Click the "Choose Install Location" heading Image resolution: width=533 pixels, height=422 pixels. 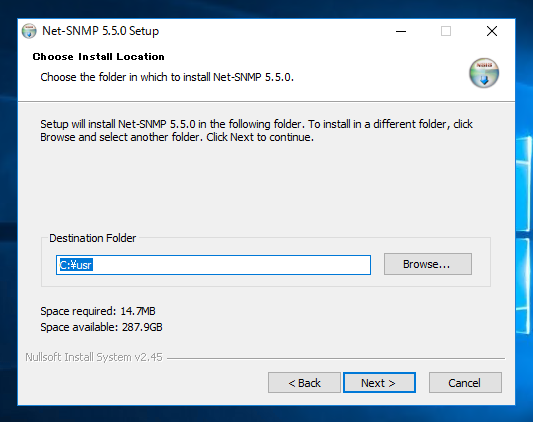coord(99,56)
